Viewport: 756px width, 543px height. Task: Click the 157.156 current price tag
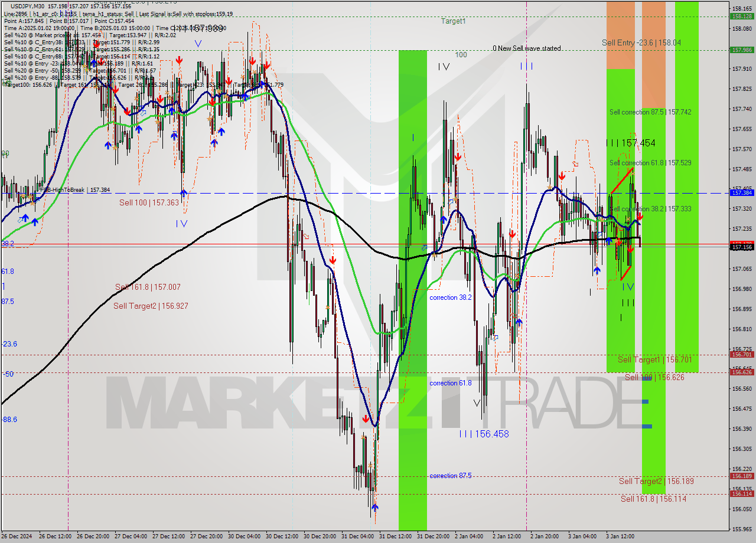(x=742, y=247)
